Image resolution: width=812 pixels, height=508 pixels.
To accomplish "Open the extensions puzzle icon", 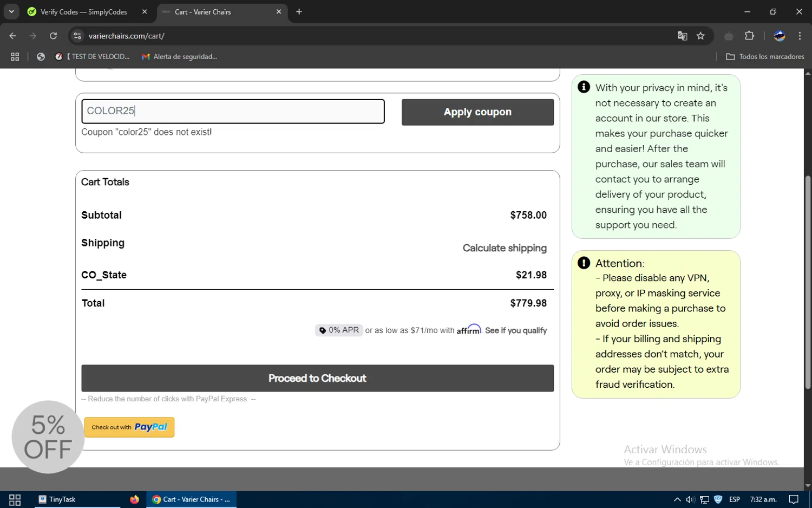I will click(x=749, y=36).
